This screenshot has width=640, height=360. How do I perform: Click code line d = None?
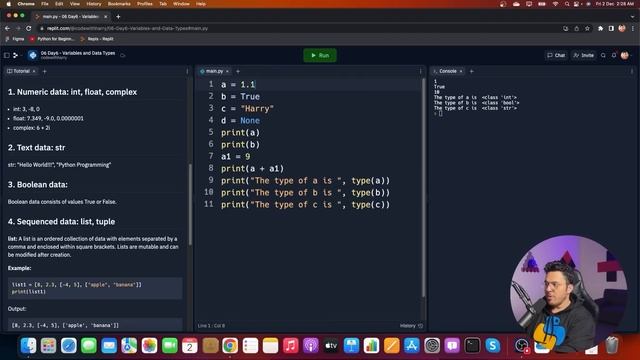click(240, 120)
